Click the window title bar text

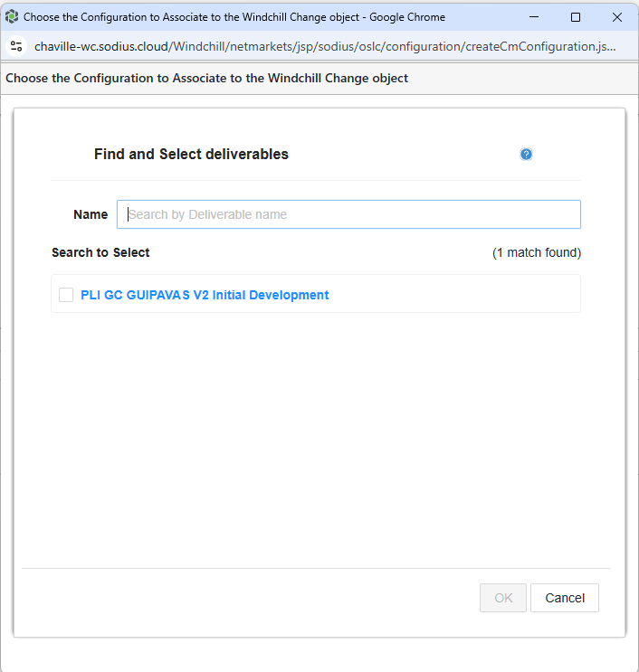pos(234,17)
